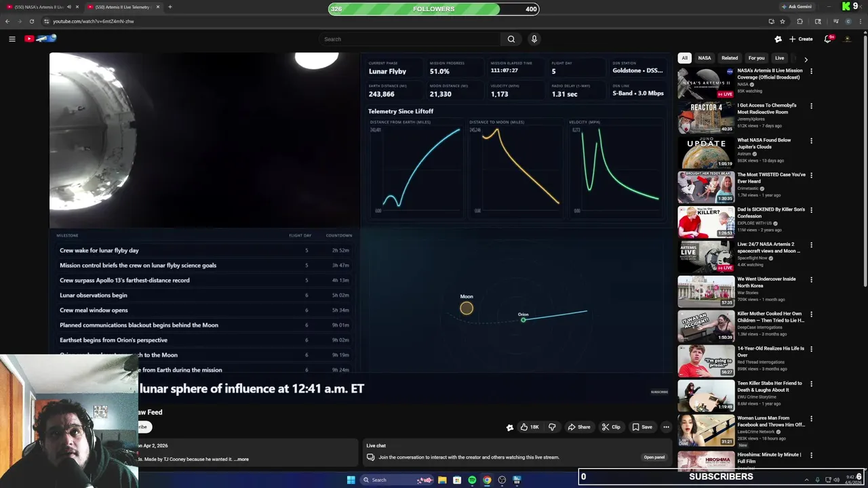Screen dimensions: 868x488
Task: Open options for Most TWISTED Case video
Action: (x=811, y=176)
